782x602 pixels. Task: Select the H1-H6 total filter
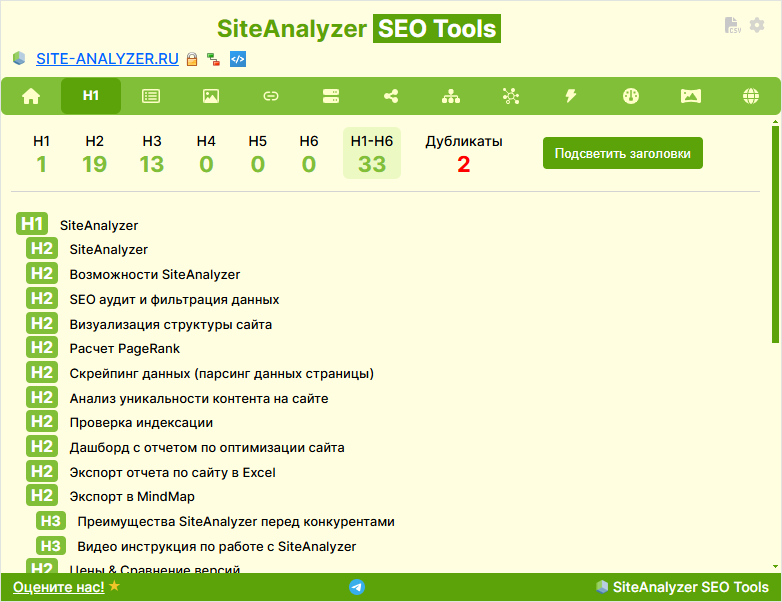tap(372, 153)
